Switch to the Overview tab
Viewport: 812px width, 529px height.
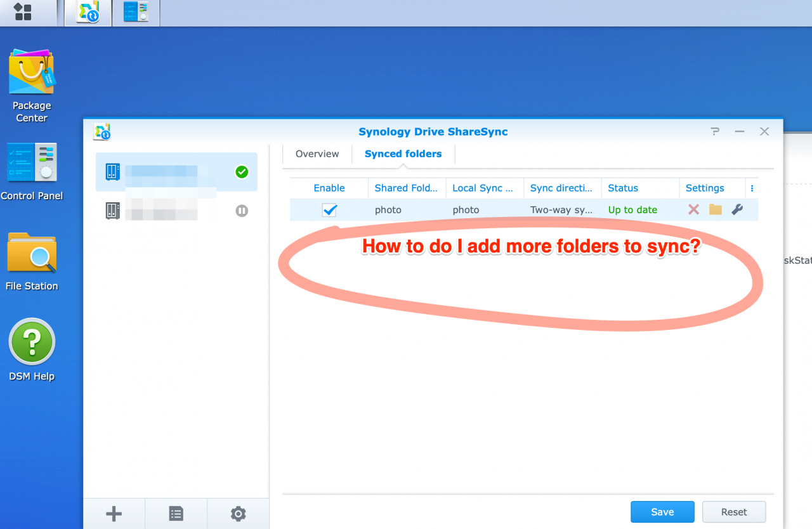coord(316,153)
